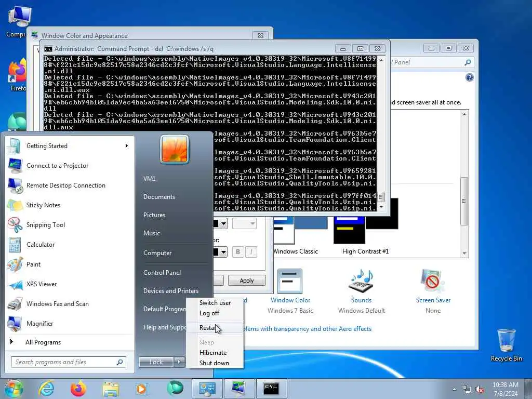
Task: Click the Control Panel search field
Action: [432, 62]
